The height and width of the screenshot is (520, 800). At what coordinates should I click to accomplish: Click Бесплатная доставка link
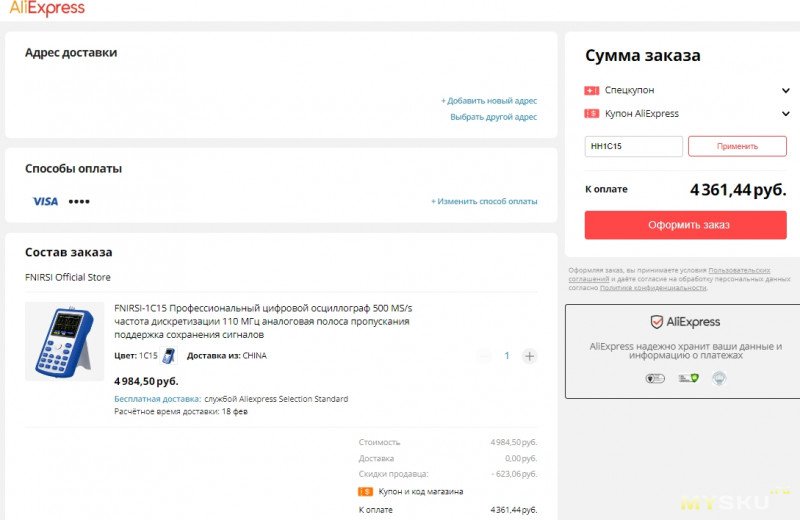click(x=158, y=399)
